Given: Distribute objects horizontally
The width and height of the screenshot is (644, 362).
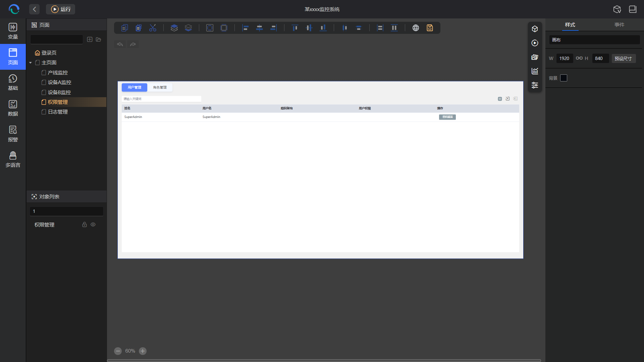Looking at the screenshot, I should [x=344, y=28].
